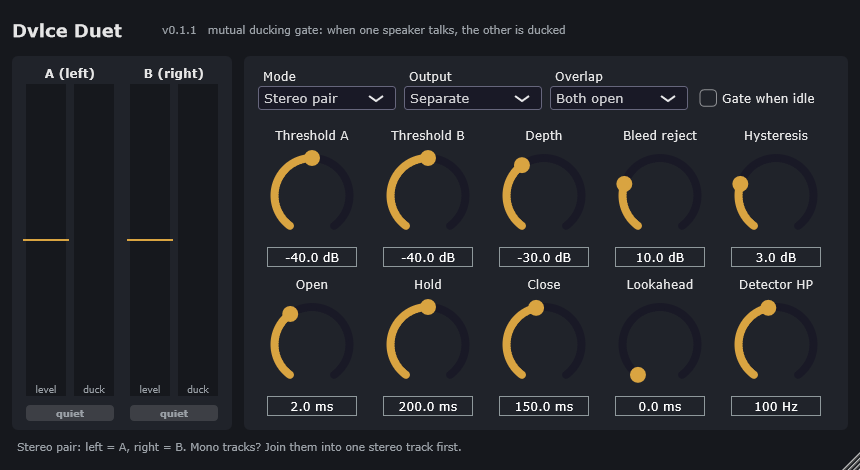Open the Output dropdown showing Separate
Screen dimensions: 860x470
pyautogui.click(x=473, y=98)
